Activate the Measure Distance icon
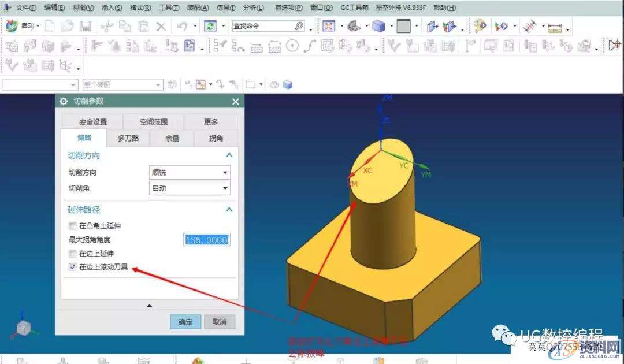624x364 pixels. (556, 26)
